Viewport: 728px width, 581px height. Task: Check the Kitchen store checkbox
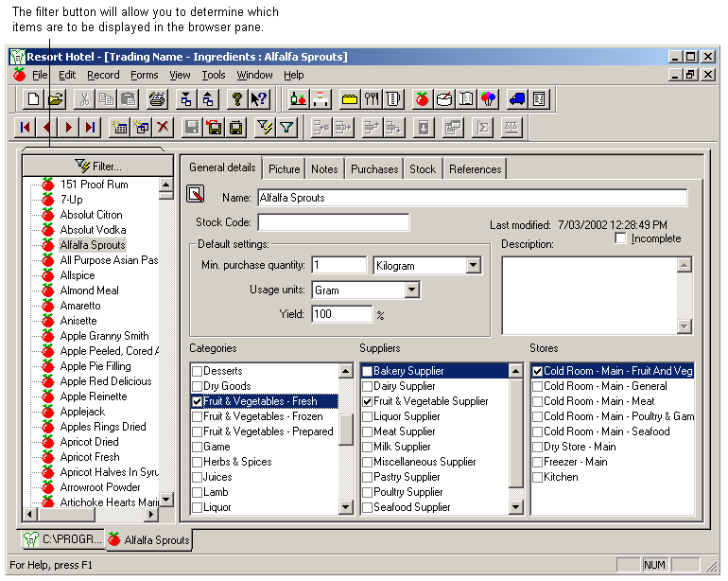click(538, 477)
